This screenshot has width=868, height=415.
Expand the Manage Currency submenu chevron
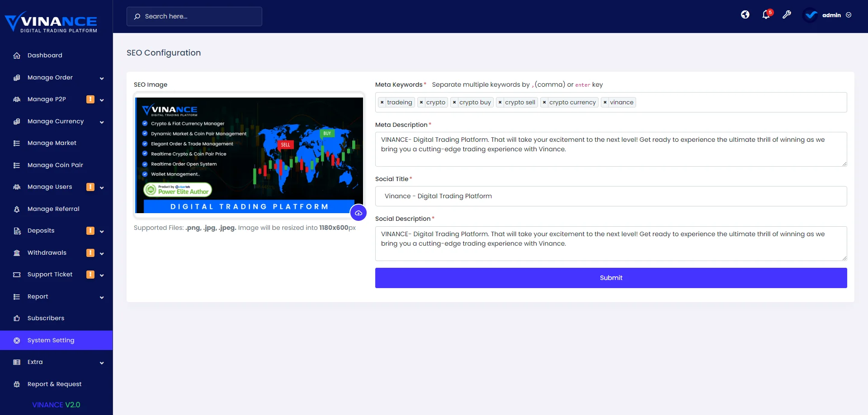pyautogui.click(x=102, y=122)
